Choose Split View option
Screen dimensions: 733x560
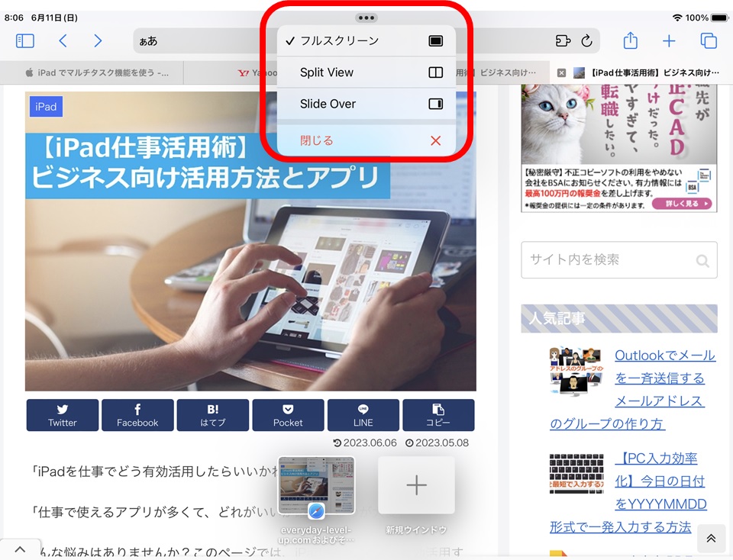point(366,72)
